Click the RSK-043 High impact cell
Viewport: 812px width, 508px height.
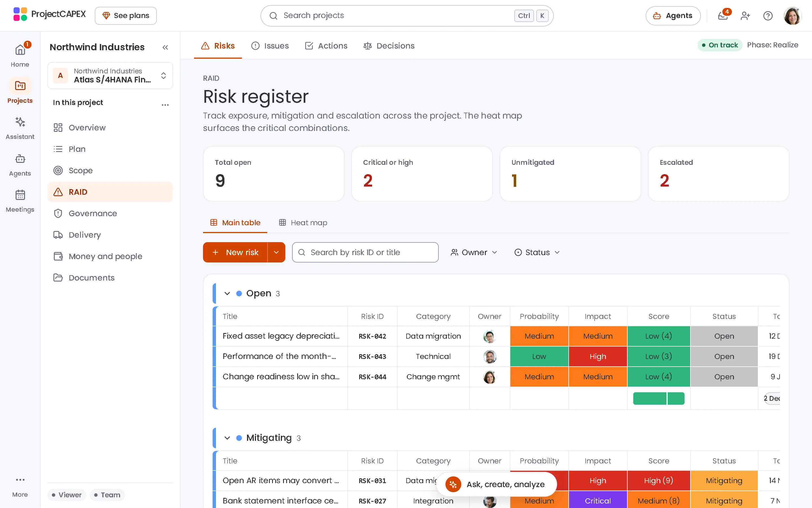tap(598, 356)
